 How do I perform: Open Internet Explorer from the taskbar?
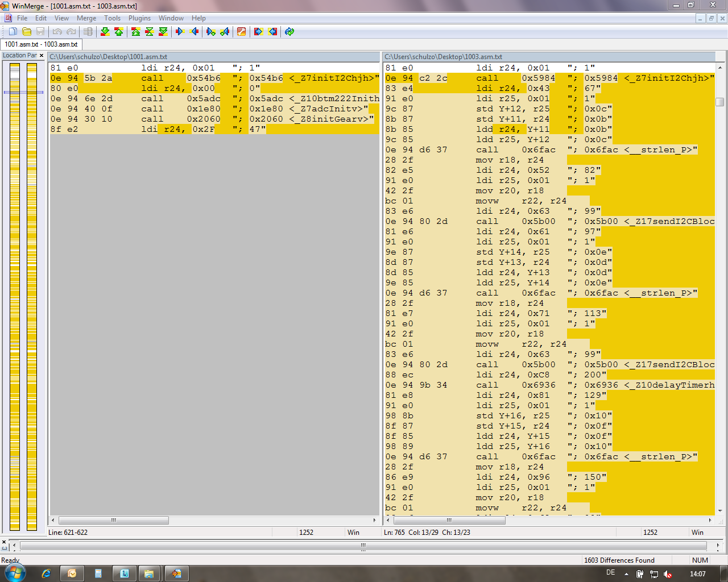46,573
